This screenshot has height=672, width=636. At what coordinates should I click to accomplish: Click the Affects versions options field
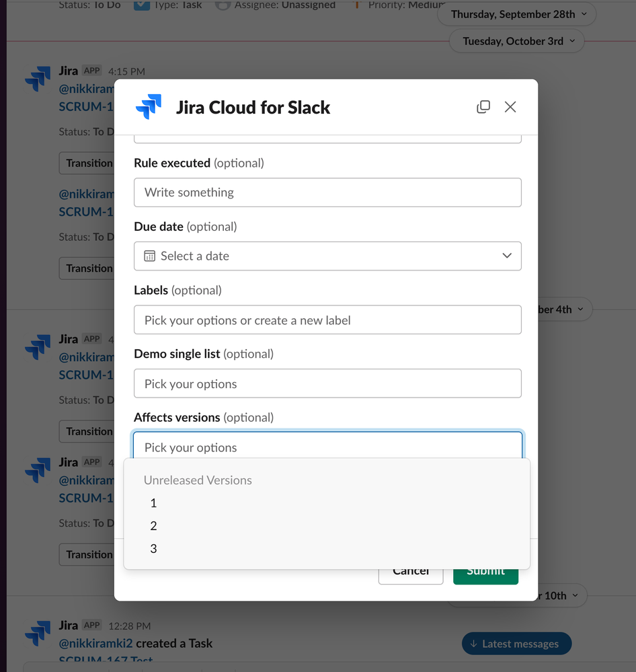(327, 446)
